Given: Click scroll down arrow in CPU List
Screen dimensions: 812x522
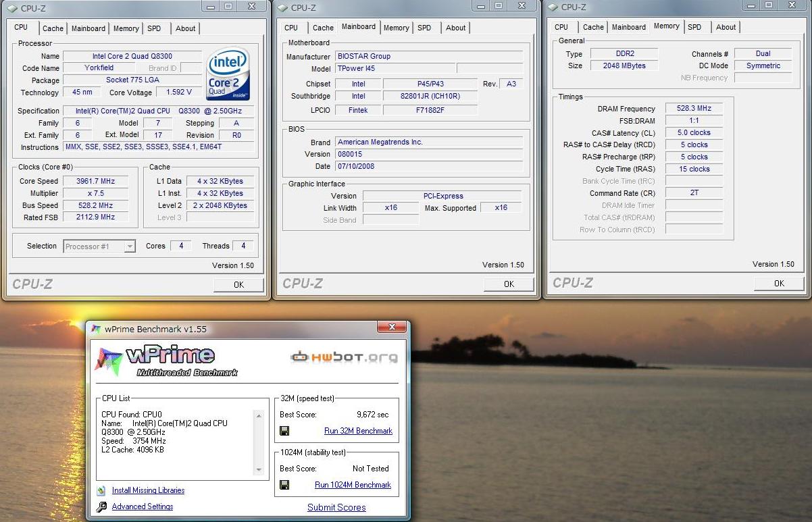Looking at the screenshot, I should [258, 470].
